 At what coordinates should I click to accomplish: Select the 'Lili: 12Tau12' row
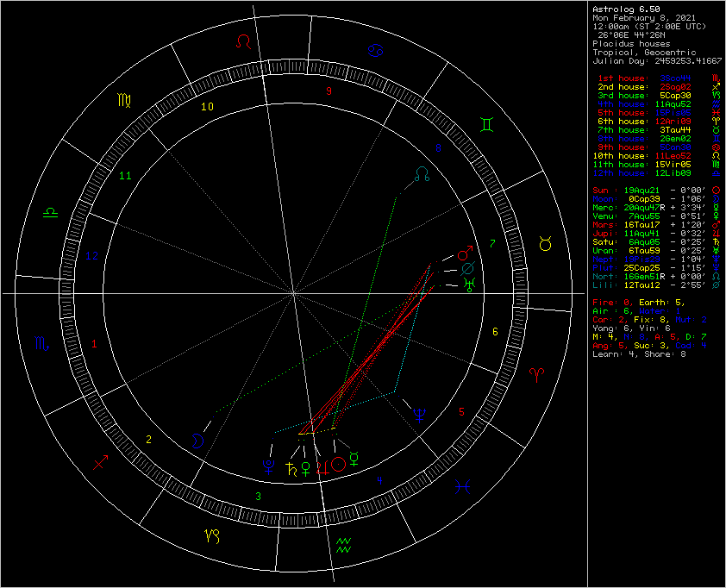tap(656, 285)
